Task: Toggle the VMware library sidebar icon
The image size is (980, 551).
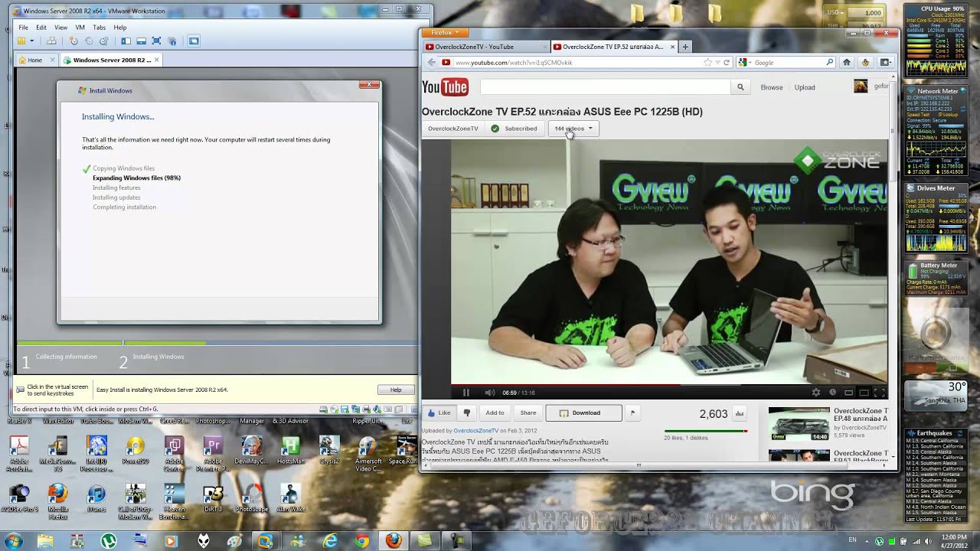Action: tap(126, 41)
